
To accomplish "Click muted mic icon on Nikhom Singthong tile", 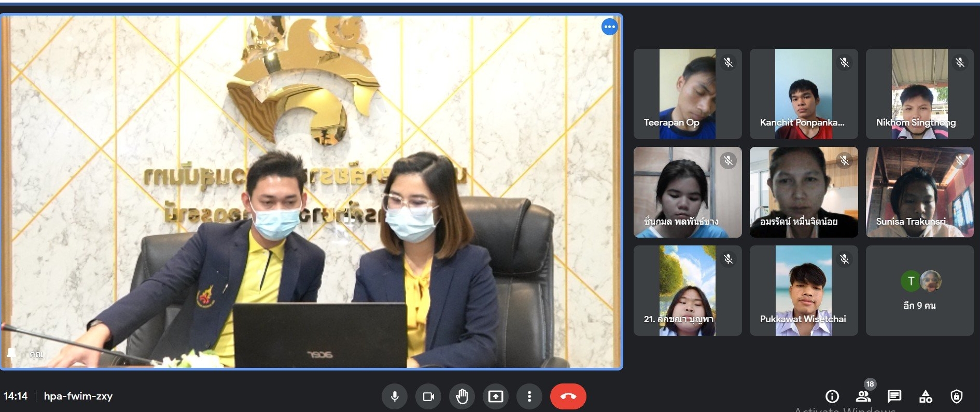I will 960,62.
